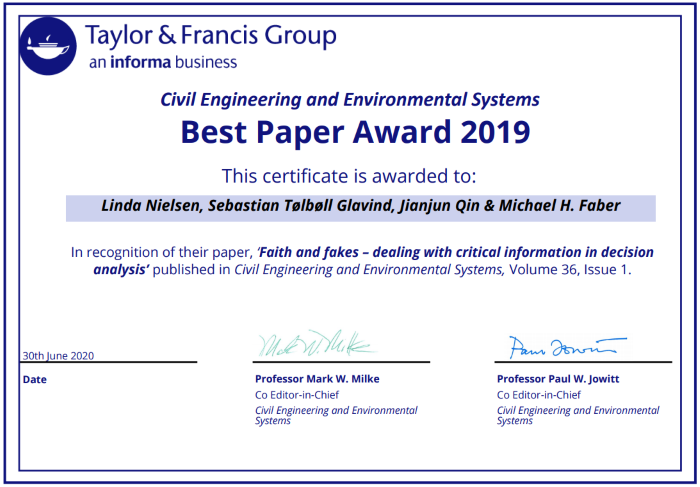
Task: Select the name Sebastian Tølbøll Glavind
Action: [x=288, y=207]
